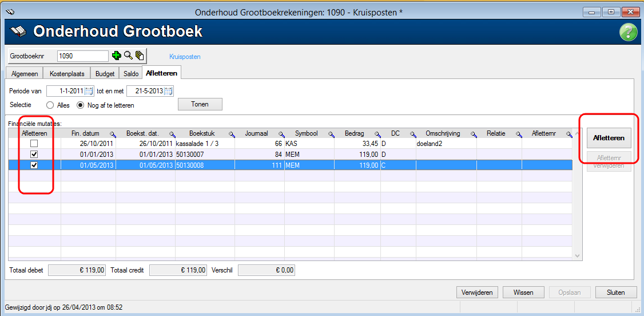Click the Grootboeknr input field
The width and height of the screenshot is (644, 316).
[x=83, y=56]
